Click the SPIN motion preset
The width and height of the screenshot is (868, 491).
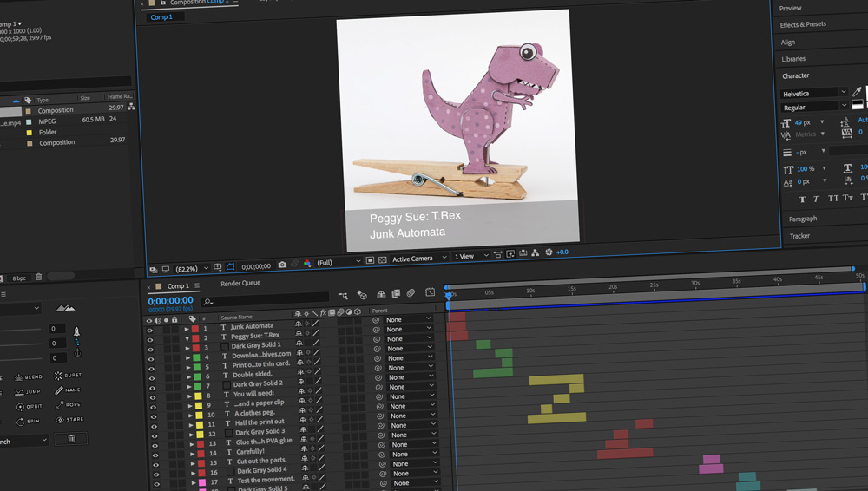pyautogui.click(x=27, y=422)
